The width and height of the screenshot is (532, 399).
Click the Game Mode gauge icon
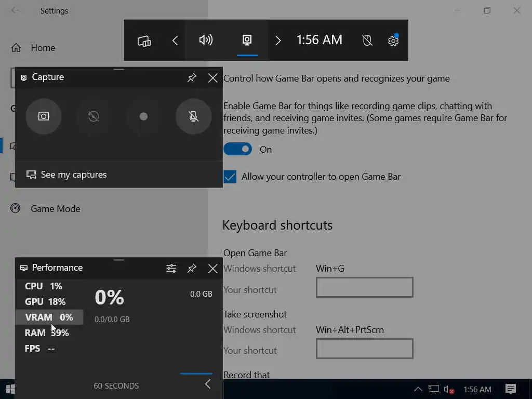(x=15, y=208)
